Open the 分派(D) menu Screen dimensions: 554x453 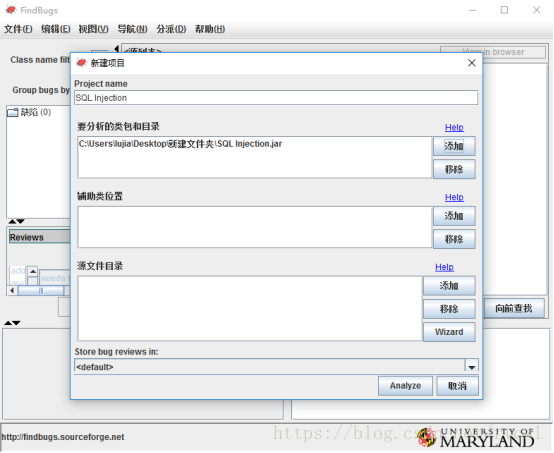171,29
